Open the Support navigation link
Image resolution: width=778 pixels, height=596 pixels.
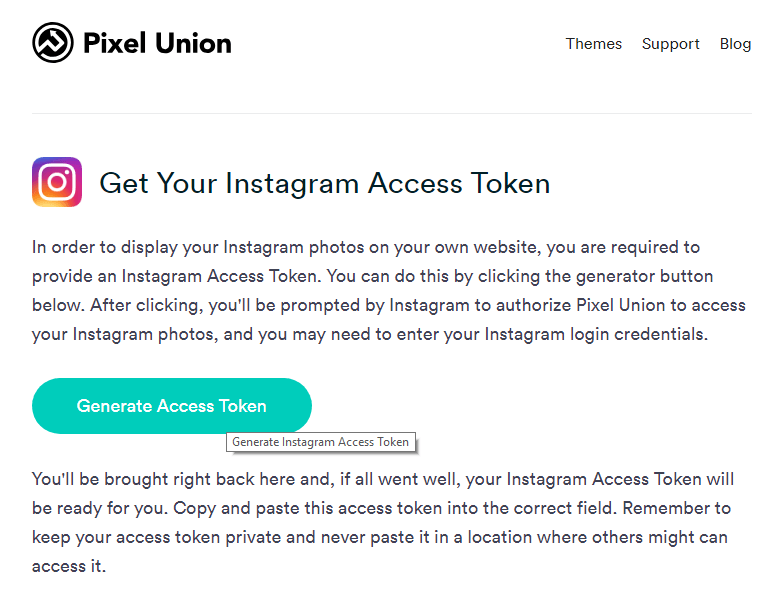tap(670, 44)
